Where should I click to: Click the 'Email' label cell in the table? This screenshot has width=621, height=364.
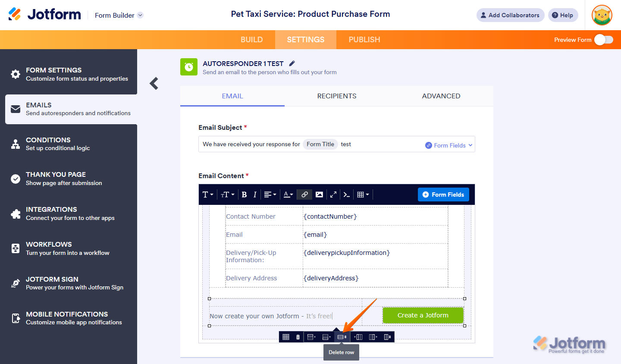[x=264, y=235]
